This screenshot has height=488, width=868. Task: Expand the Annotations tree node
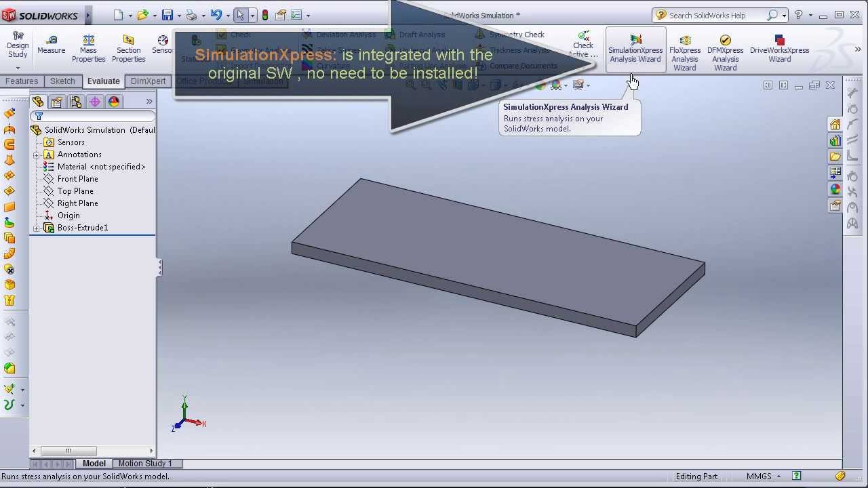37,155
